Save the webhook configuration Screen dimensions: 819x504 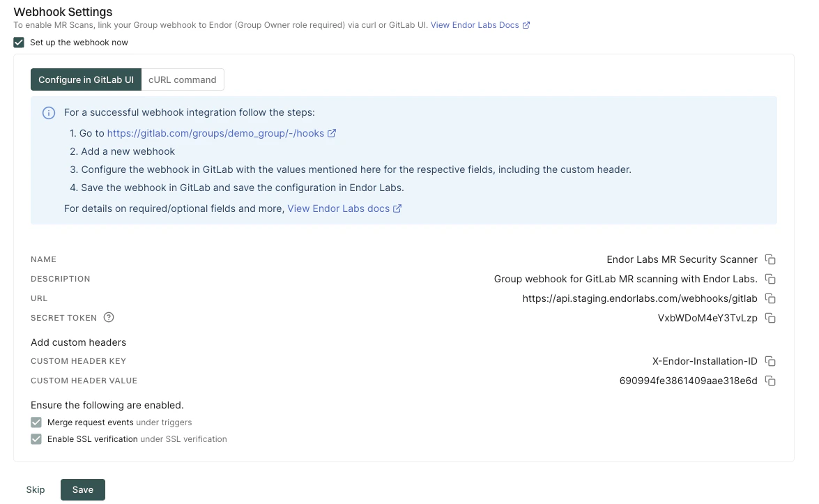82,489
